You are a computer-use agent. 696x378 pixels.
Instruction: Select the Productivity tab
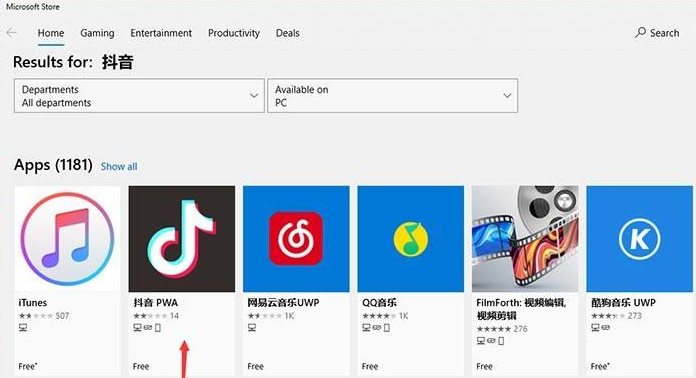[x=234, y=33]
